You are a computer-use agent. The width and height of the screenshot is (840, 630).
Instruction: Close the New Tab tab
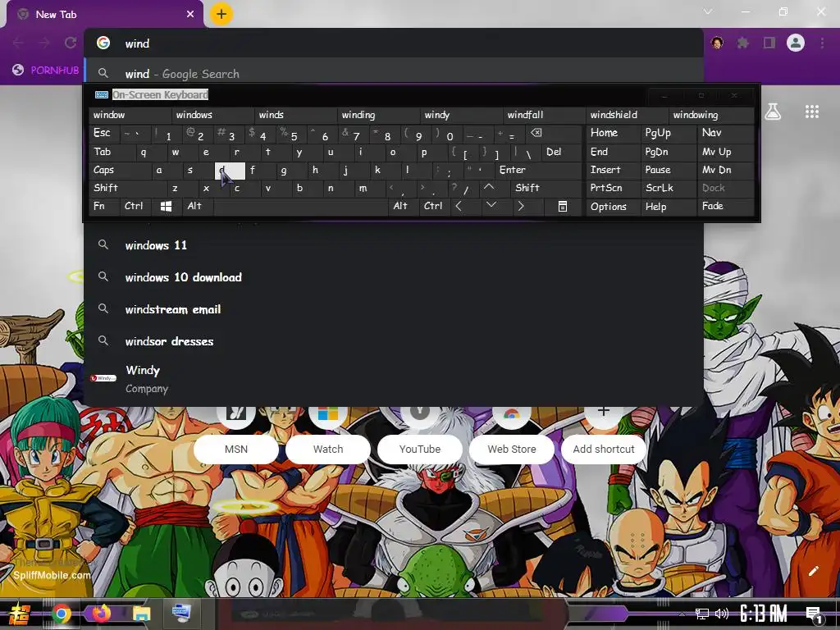click(x=190, y=15)
